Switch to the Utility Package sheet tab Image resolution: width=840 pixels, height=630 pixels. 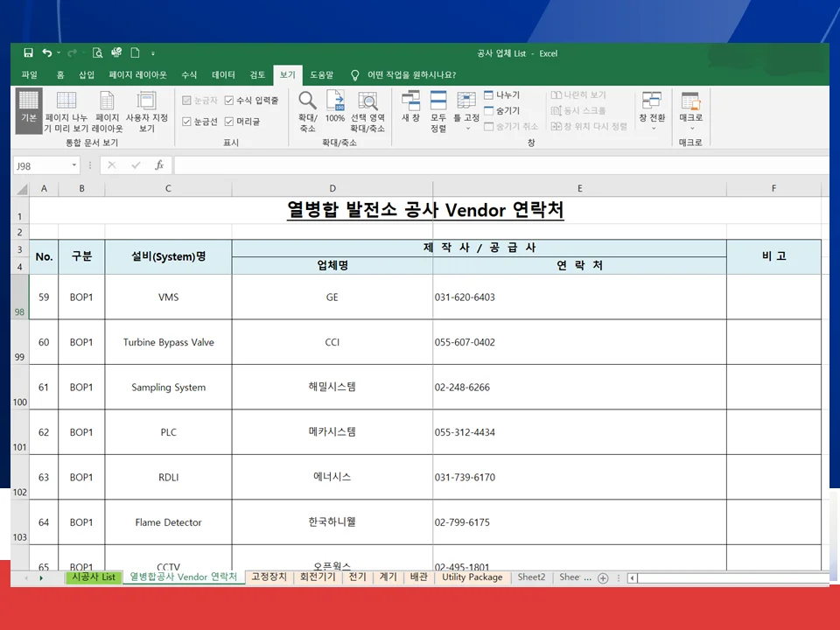[472, 577]
